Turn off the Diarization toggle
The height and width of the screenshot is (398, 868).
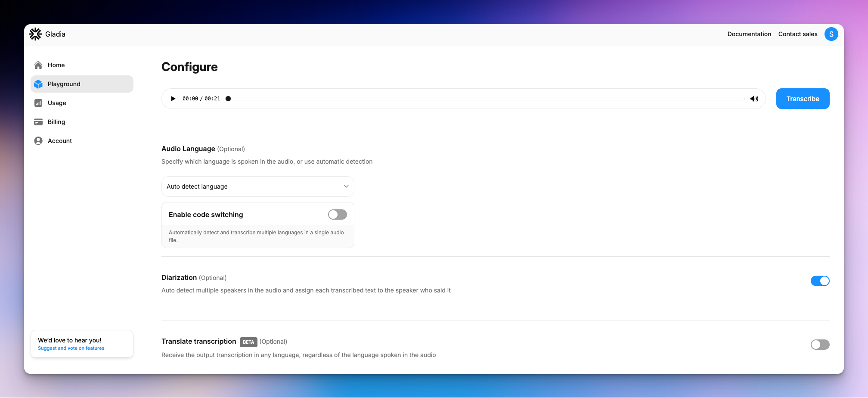tap(820, 281)
